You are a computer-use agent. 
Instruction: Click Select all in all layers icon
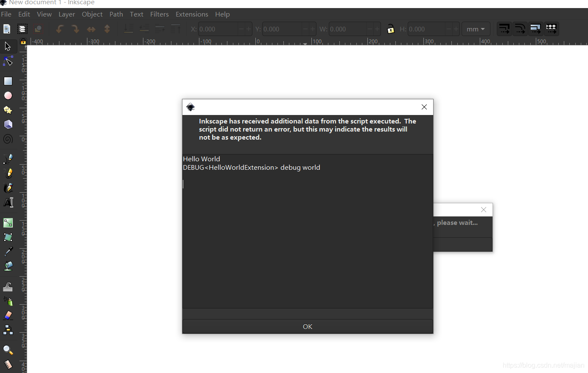(x=22, y=29)
